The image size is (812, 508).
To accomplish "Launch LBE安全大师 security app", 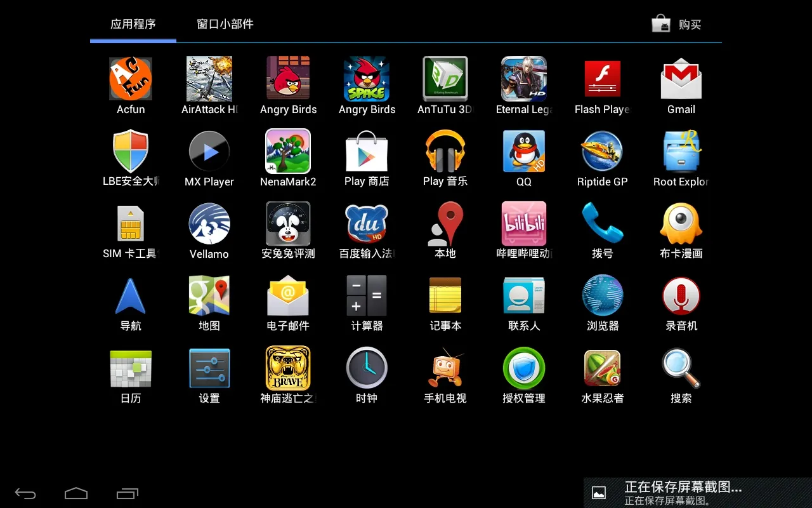I will (131, 151).
